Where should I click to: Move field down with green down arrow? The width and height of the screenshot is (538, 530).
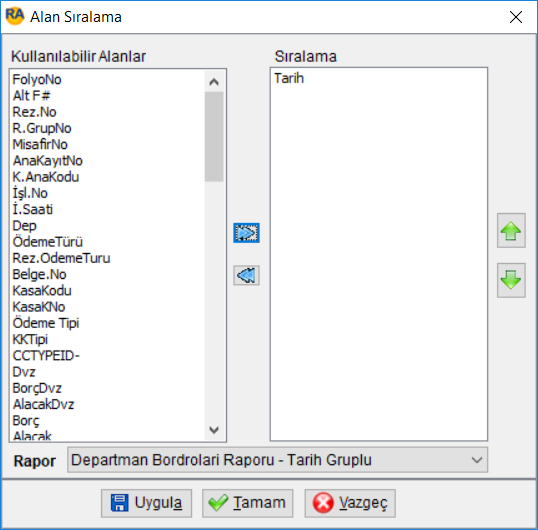(x=511, y=280)
